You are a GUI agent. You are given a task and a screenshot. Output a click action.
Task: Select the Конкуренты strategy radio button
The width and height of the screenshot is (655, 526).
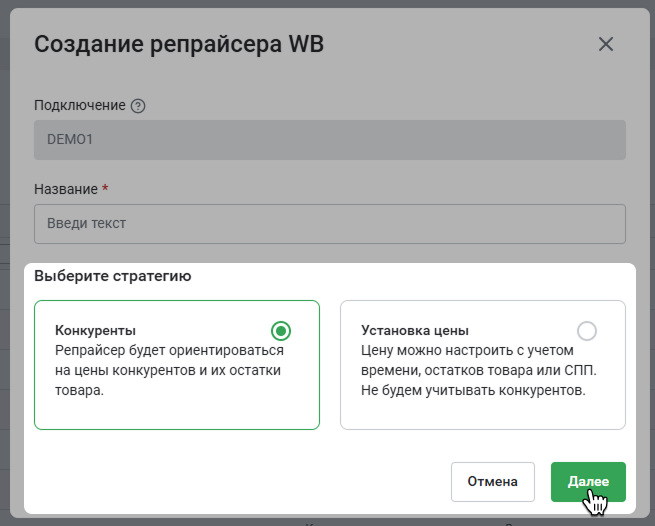coord(281,331)
